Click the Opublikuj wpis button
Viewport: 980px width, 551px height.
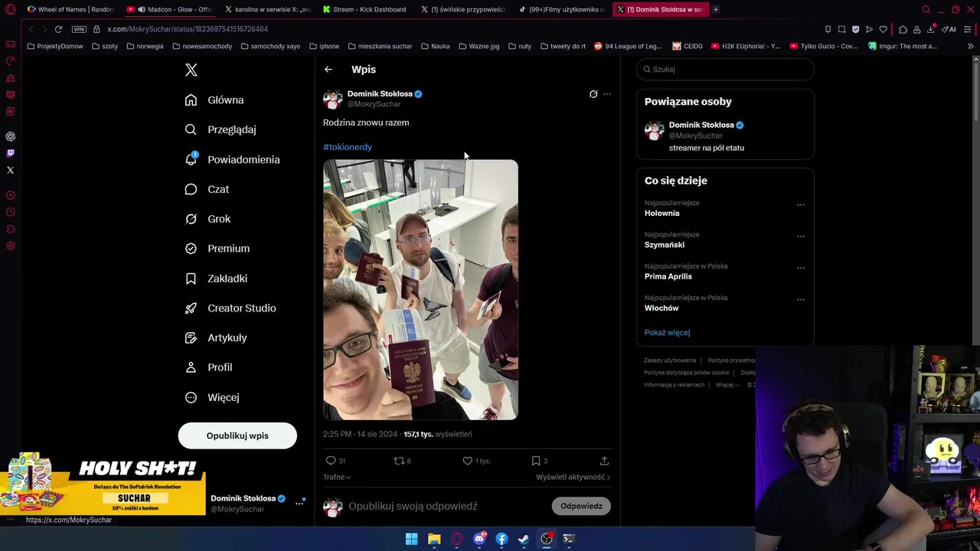[237, 435]
